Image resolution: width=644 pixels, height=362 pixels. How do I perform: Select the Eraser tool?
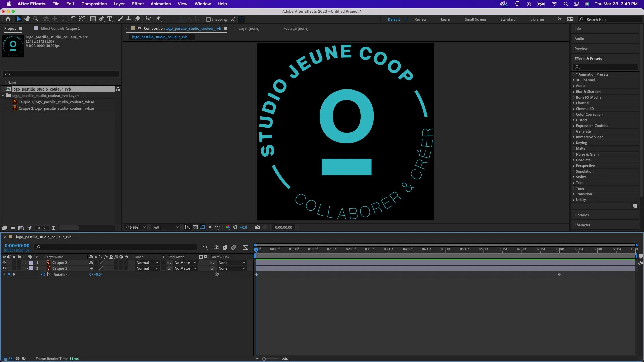pos(137,19)
